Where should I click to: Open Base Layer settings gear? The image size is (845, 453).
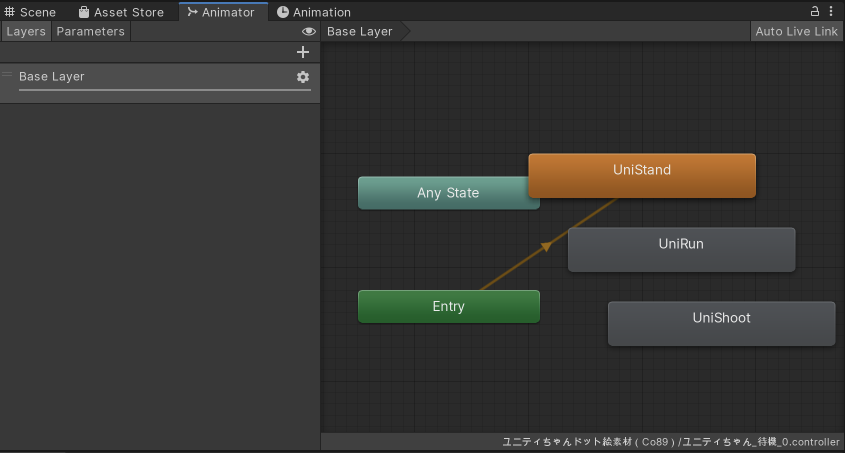point(303,77)
